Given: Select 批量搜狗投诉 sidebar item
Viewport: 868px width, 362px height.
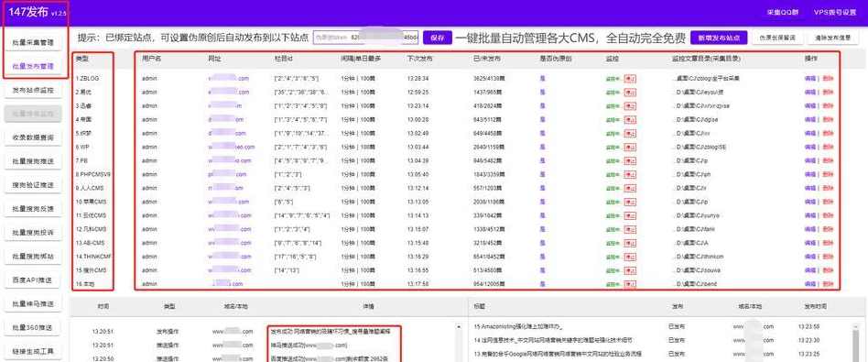Looking at the screenshot, I should (33, 233).
